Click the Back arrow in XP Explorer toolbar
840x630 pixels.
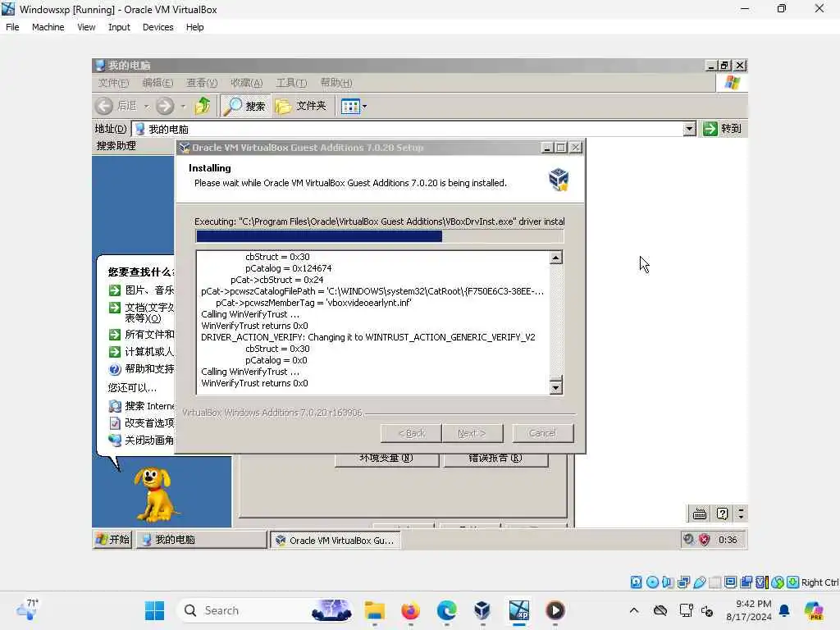coord(104,106)
